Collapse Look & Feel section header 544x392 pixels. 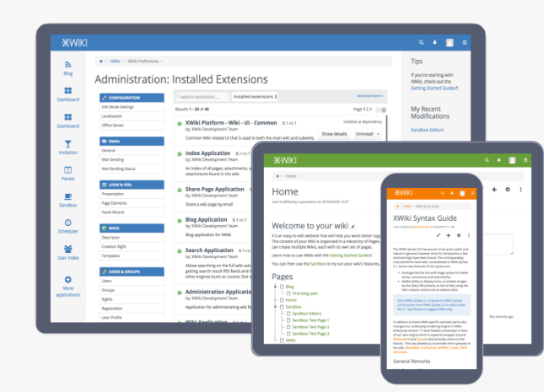pos(132,185)
